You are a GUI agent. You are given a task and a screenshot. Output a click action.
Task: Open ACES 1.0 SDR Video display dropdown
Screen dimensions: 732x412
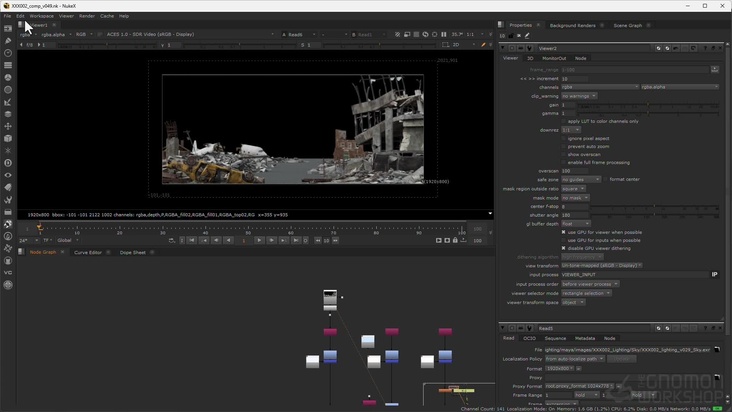point(190,35)
